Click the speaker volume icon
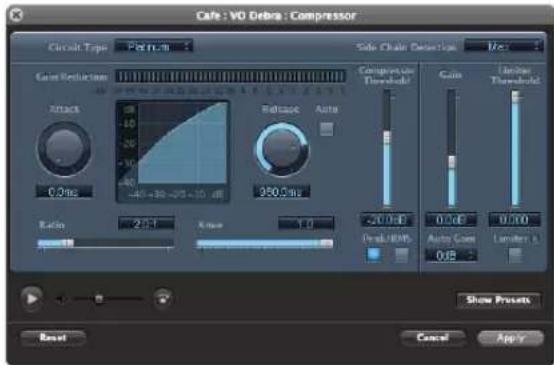Screen dimensions: 554x365 coord(60,299)
